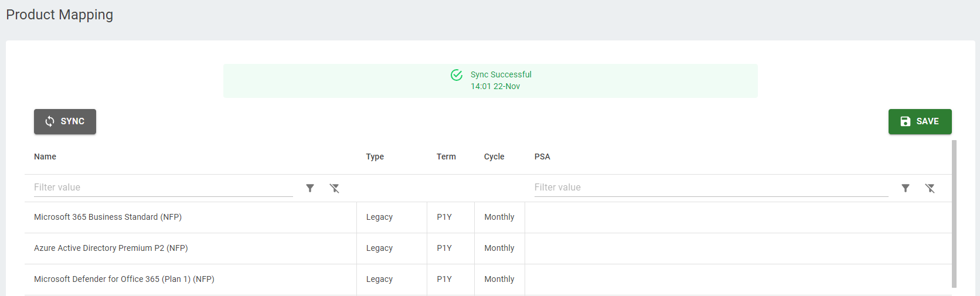The width and height of the screenshot is (980, 296).
Task: Focus the PSA filter value field
Action: click(712, 188)
